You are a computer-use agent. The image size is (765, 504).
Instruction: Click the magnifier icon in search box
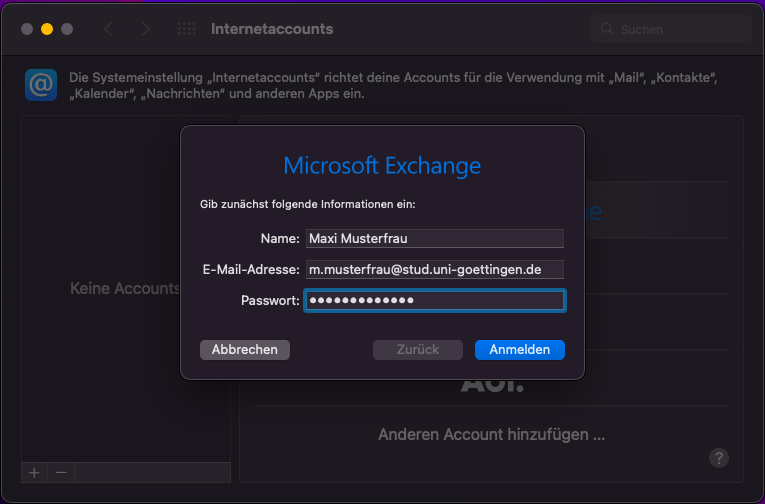(607, 29)
